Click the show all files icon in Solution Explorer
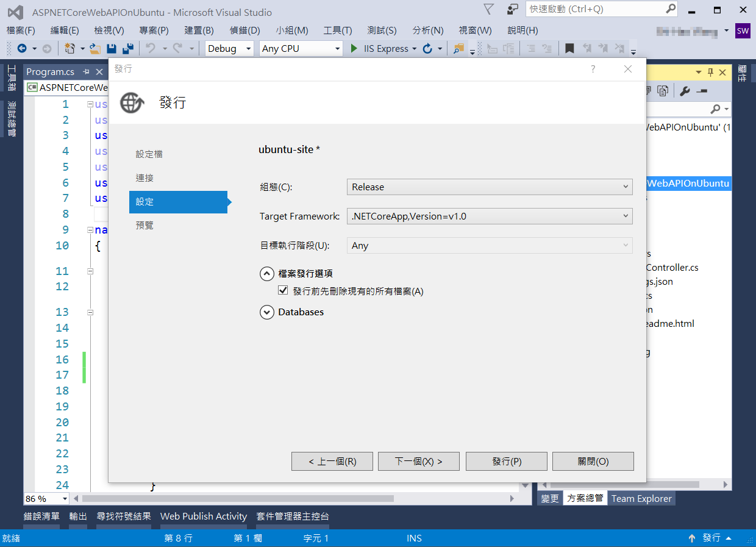Image resolution: width=756 pixels, height=547 pixels. [663, 91]
